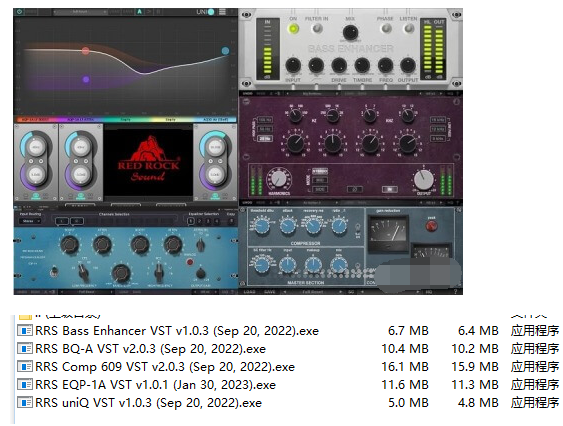Click the BQ-A phase invert button
563x426 pixels.
pos(354,189)
